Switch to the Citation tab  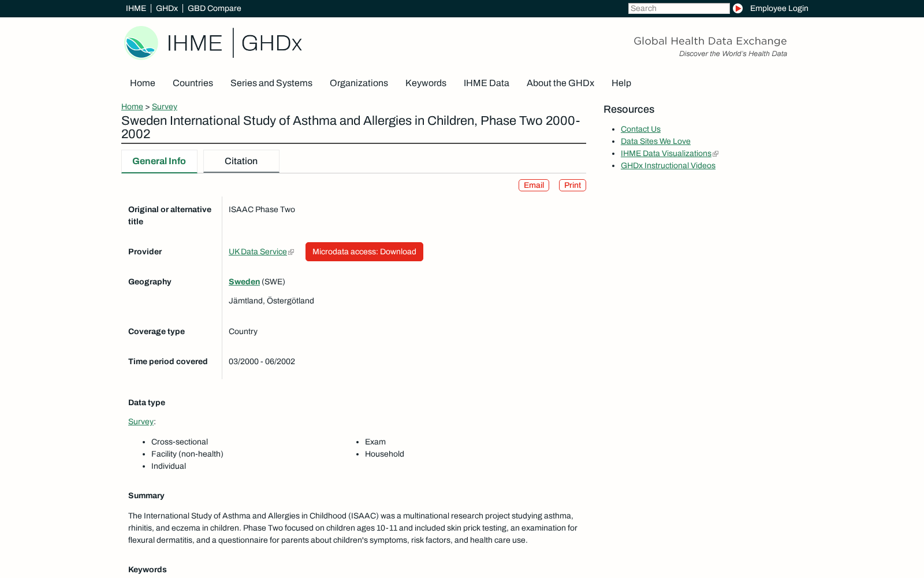(241, 161)
